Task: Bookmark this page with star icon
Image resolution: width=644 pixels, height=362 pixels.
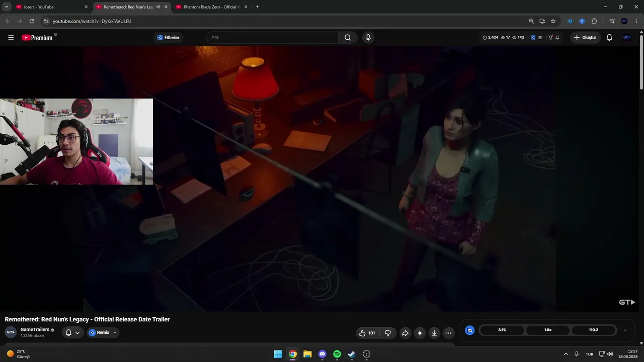Action: [x=553, y=21]
